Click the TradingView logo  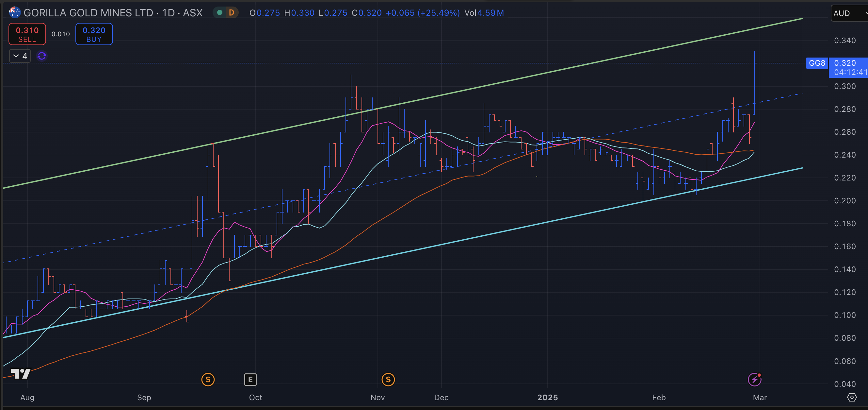(21, 374)
